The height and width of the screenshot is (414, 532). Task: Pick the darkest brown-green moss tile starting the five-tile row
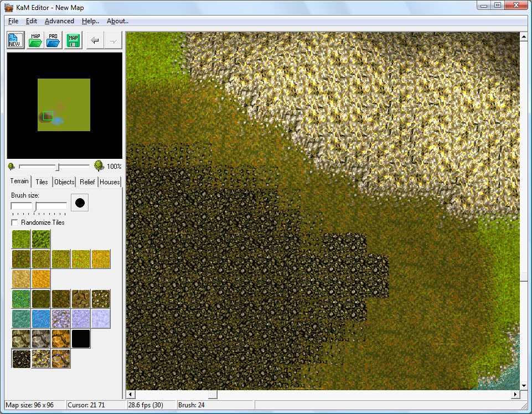click(21, 259)
